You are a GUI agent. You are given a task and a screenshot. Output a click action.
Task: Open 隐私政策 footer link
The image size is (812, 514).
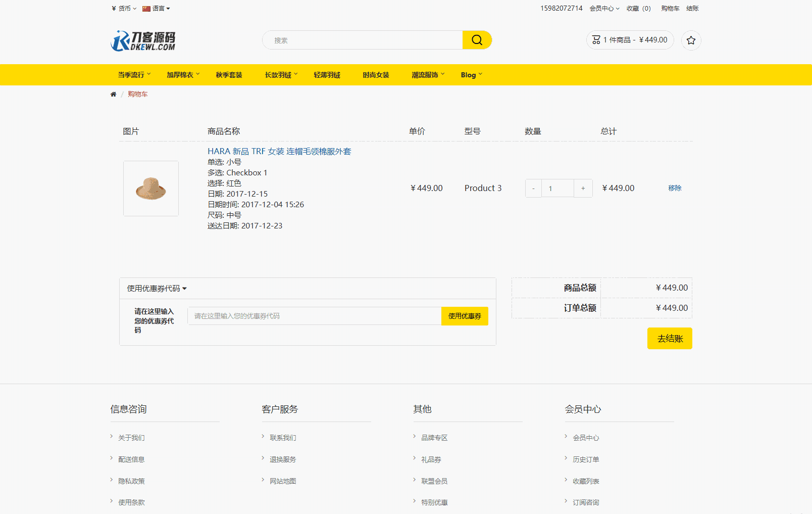coord(131,481)
